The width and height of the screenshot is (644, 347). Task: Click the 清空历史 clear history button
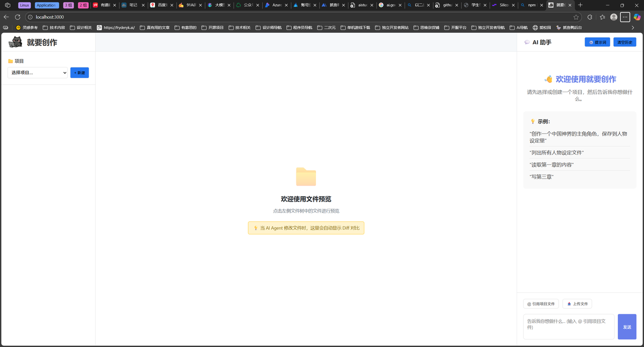coord(624,42)
